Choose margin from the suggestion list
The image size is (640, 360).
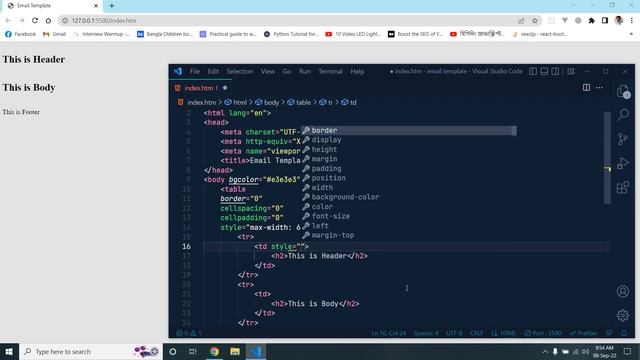(x=409, y=159)
